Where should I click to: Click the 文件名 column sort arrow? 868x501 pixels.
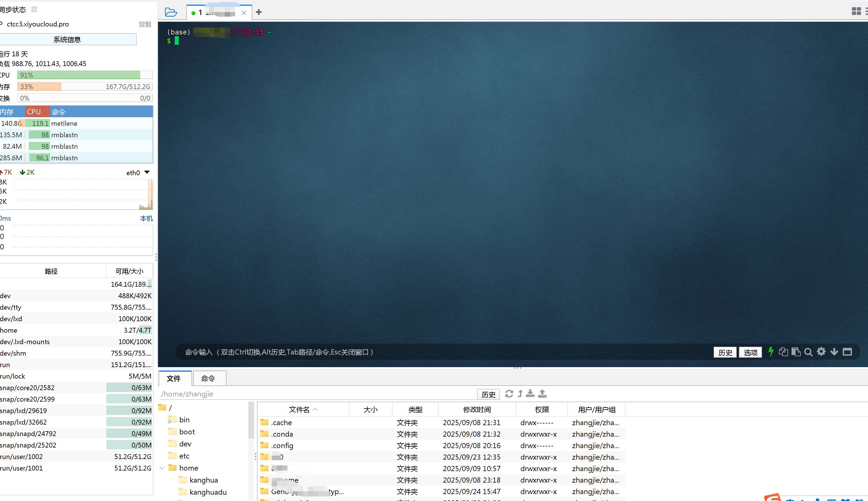click(315, 409)
